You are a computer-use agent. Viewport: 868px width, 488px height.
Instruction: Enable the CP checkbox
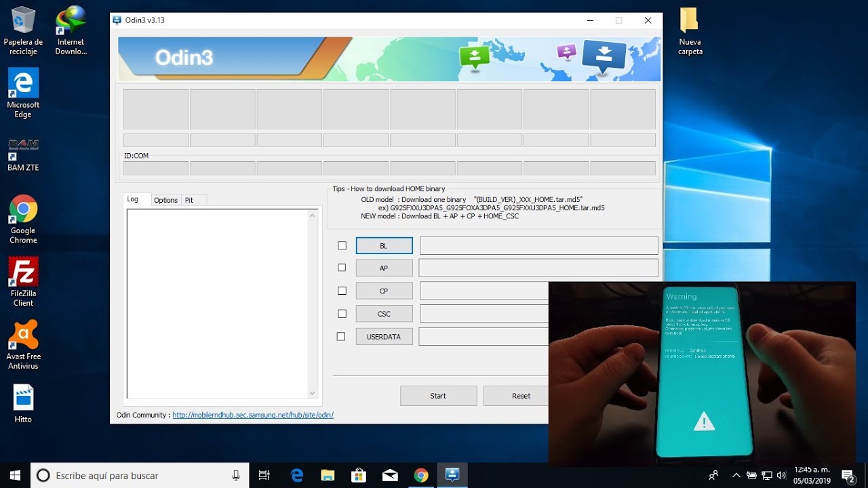pyautogui.click(x=342, y=291)
